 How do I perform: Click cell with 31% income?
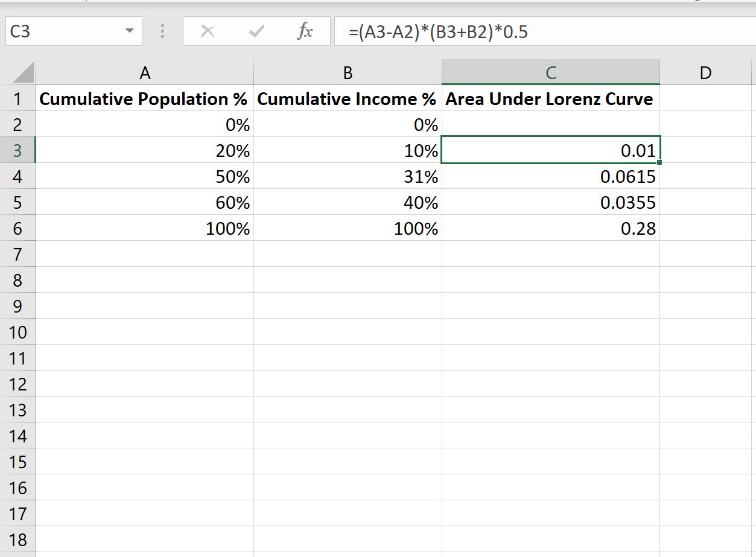(x=348, y=177)
